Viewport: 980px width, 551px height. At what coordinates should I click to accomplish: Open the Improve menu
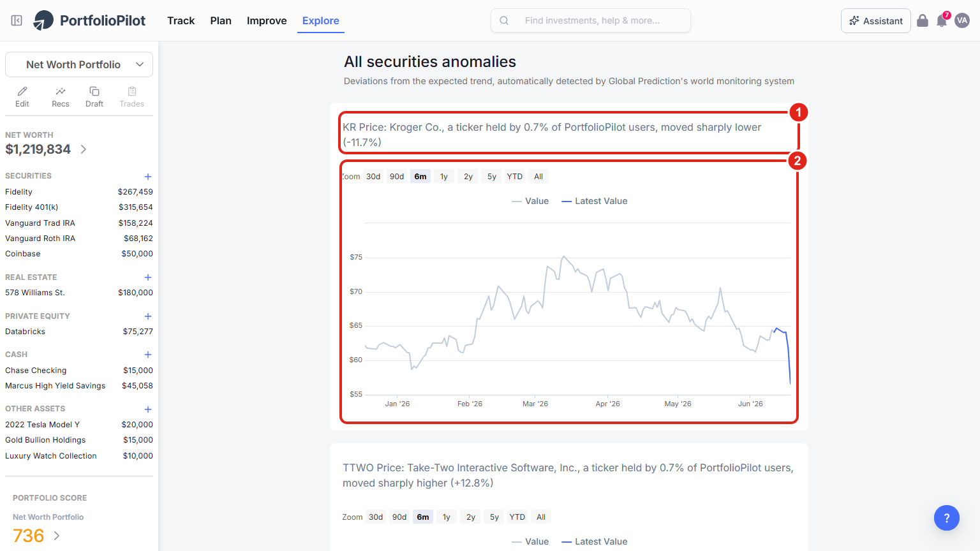267,20
